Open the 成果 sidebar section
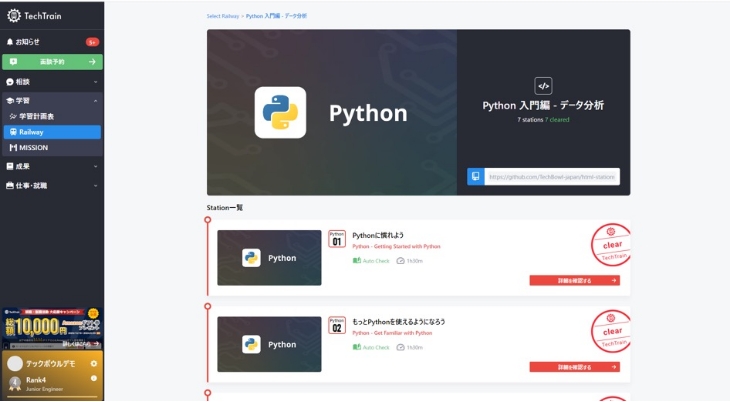The image size is (730, 402). pyautogui.click(x=52, y=166)
